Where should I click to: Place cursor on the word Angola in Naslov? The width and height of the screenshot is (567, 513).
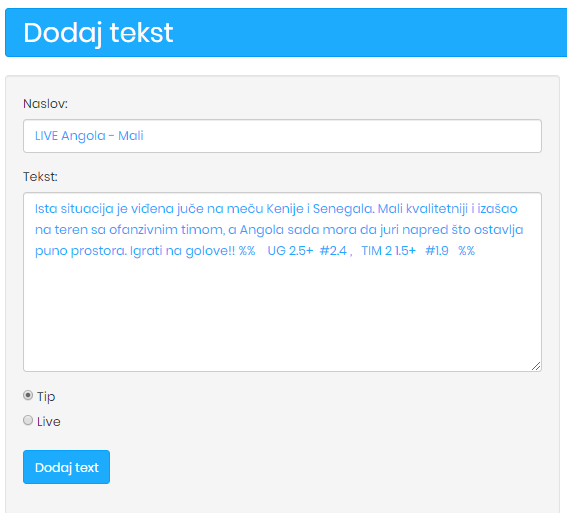pos(83,136)
